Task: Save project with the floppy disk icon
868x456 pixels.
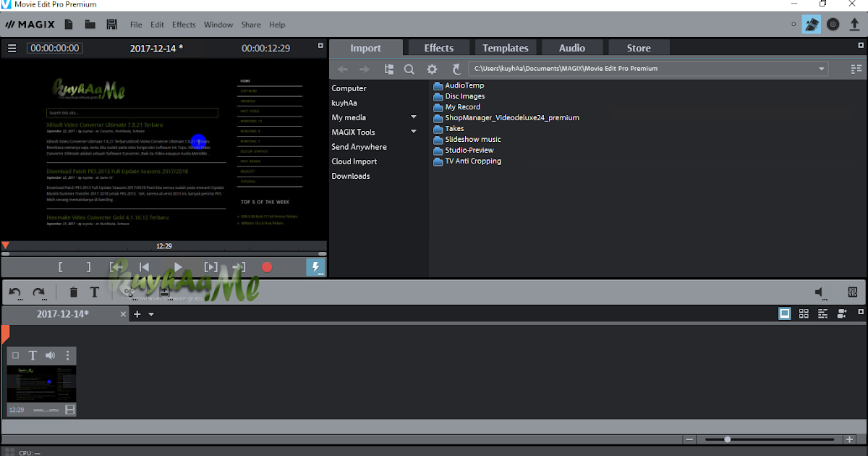Action: click(112, 24)
